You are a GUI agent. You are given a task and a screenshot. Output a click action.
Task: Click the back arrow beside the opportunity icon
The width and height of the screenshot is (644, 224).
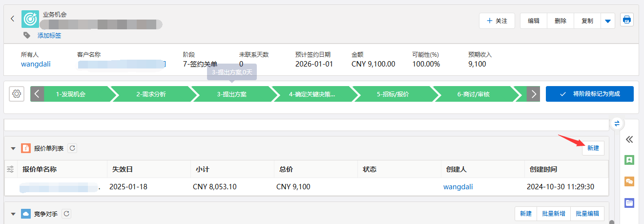13,19
